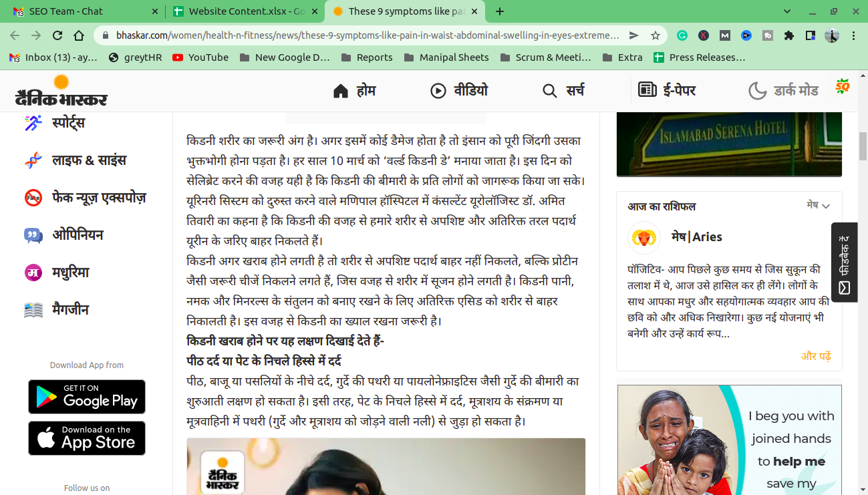This screenshot has width=868, height=495.
Task: Click Download on the App Store button
Action: point(87,438)
